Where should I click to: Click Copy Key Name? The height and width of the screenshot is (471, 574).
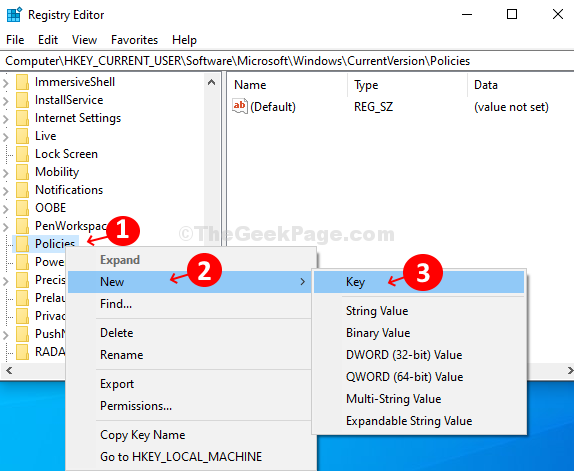click(190, 435)
